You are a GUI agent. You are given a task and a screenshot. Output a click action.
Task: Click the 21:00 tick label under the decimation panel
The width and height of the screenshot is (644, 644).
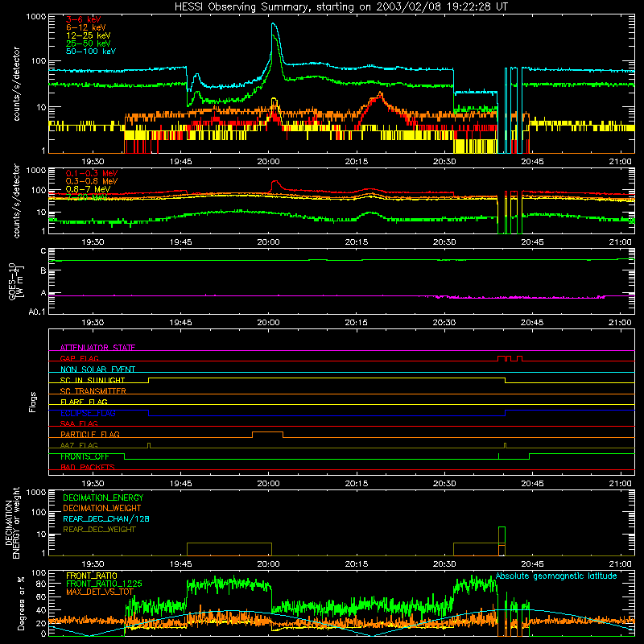[620, 564]
